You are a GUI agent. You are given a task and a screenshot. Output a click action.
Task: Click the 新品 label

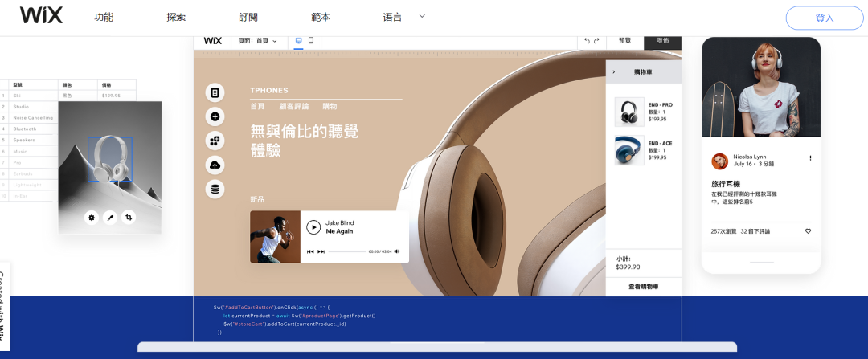tap(257, 199)
